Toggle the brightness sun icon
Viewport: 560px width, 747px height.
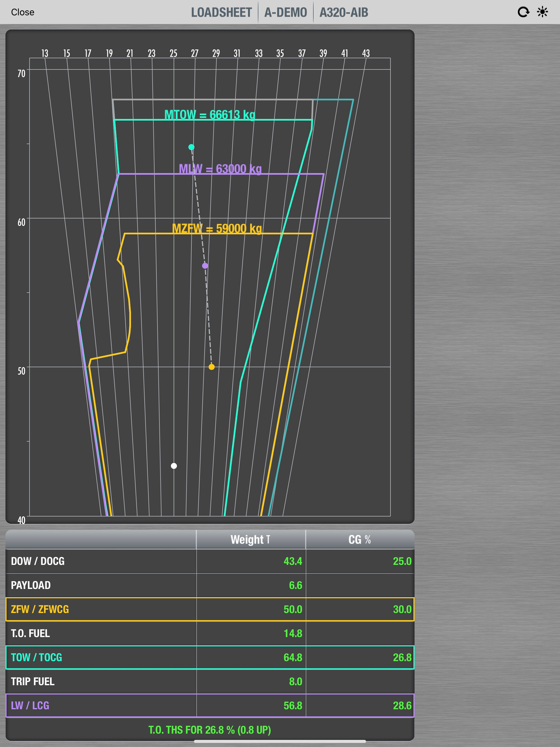(542, 12)
